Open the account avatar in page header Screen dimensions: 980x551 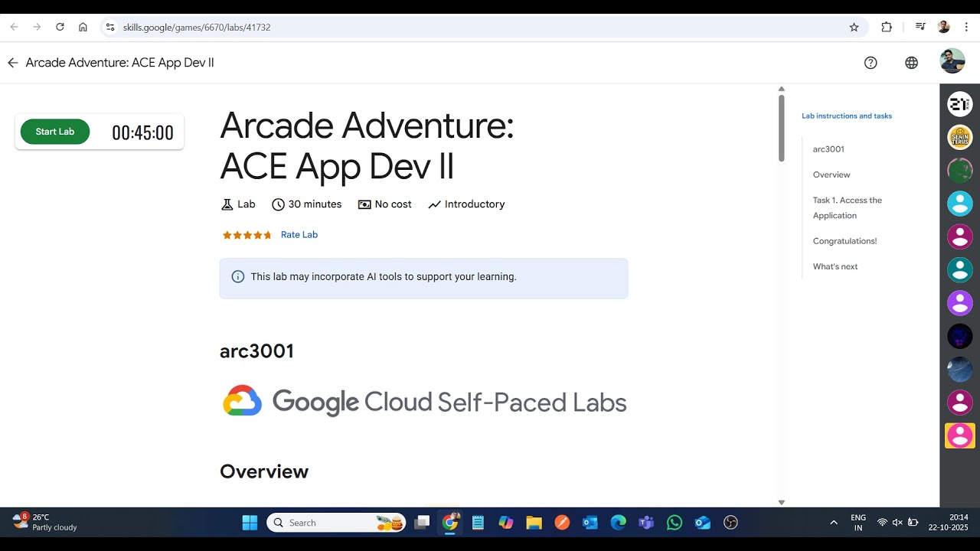pos(952,61)
